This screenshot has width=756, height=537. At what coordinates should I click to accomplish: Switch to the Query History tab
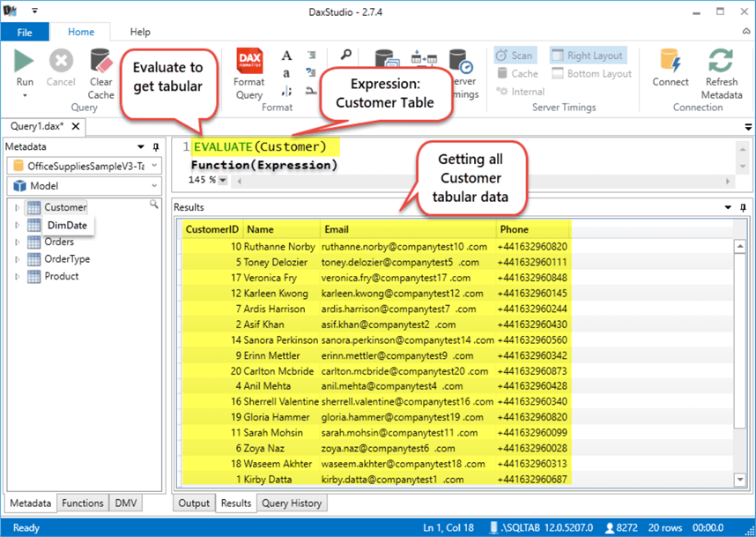point(292,503)
